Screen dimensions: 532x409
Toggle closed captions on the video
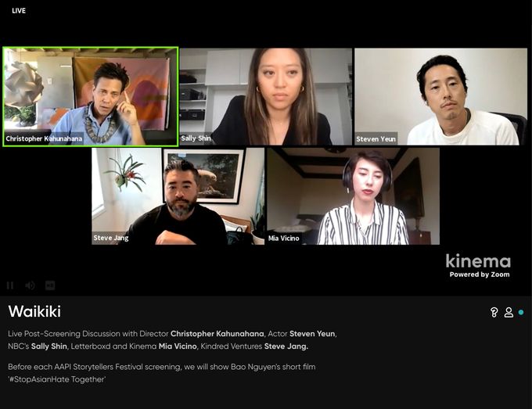click(x=50, y=285)
